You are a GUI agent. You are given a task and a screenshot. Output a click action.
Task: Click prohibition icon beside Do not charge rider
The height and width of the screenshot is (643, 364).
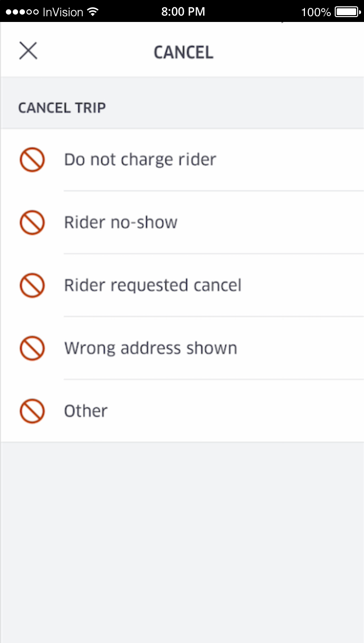click(x=32, y=160)
